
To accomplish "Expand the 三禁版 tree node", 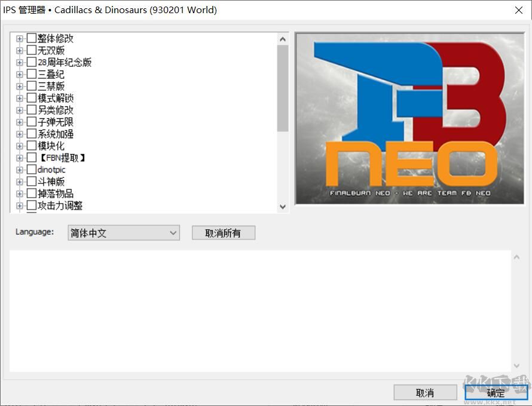I will click(19, 87).
